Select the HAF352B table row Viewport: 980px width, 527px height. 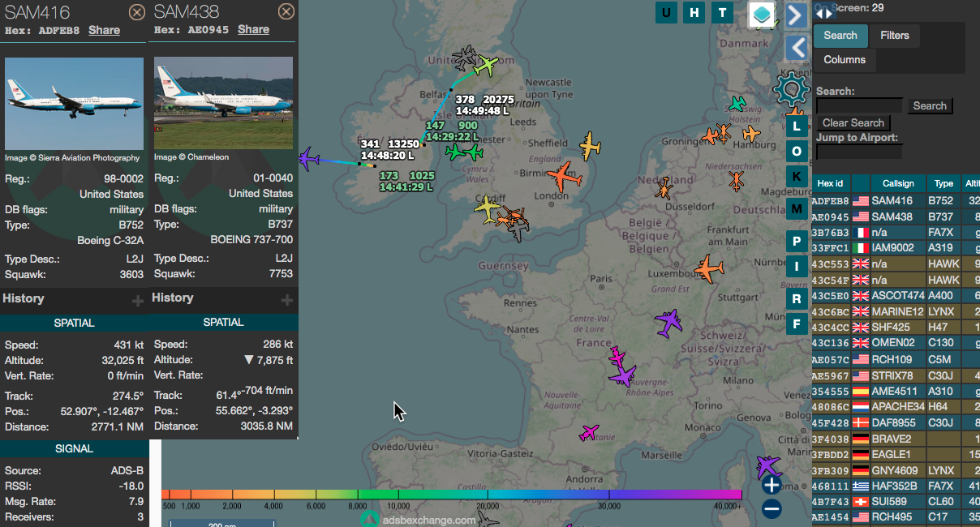click(896, 486)
